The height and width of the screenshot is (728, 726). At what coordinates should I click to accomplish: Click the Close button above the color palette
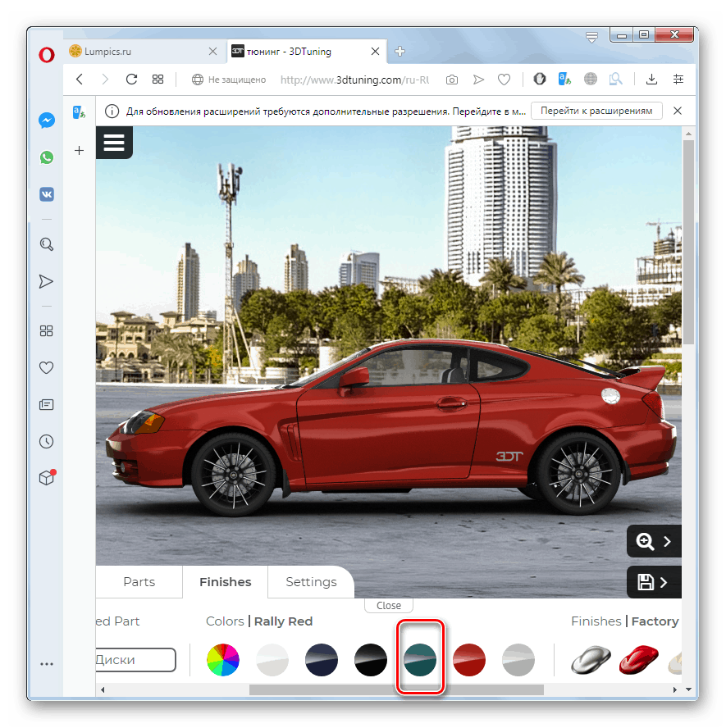pyautogui.click(x=388, y=605)
